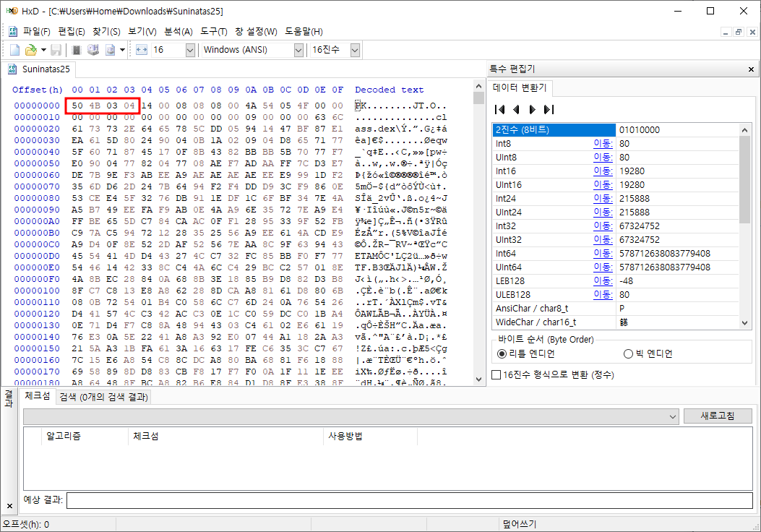
Task: Click the 이동 link for Int8
Action: [603, 144]
